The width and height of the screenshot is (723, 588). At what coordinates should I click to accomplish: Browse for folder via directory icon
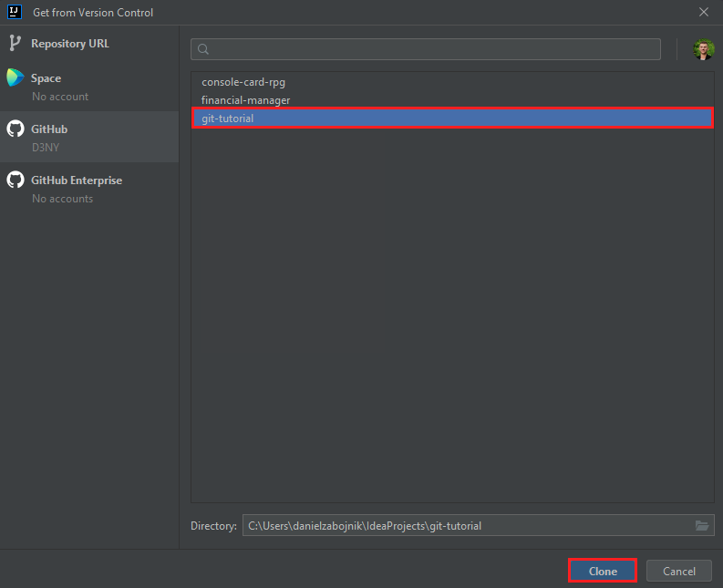(702, 525)
